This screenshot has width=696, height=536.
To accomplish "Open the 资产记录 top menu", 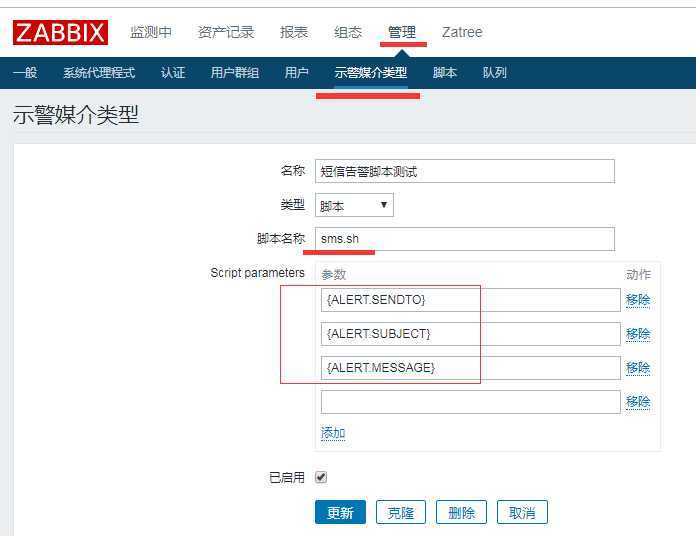I will point(225,32).
